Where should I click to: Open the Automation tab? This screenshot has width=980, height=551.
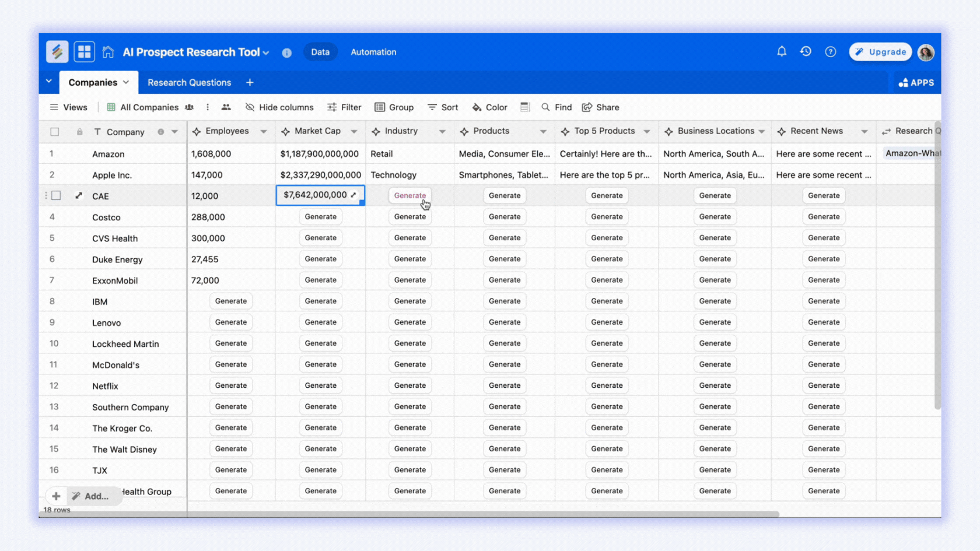(x=373, y=52)
